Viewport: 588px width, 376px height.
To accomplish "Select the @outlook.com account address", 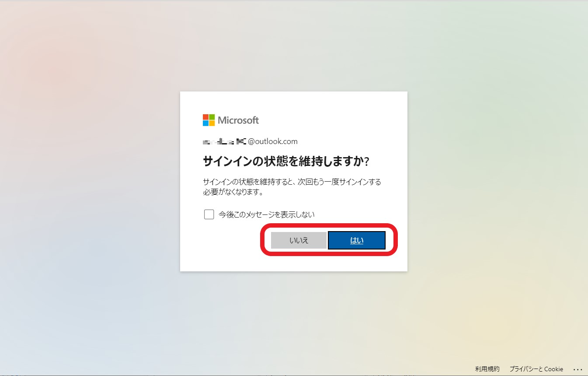I will (x=250, y=141).
